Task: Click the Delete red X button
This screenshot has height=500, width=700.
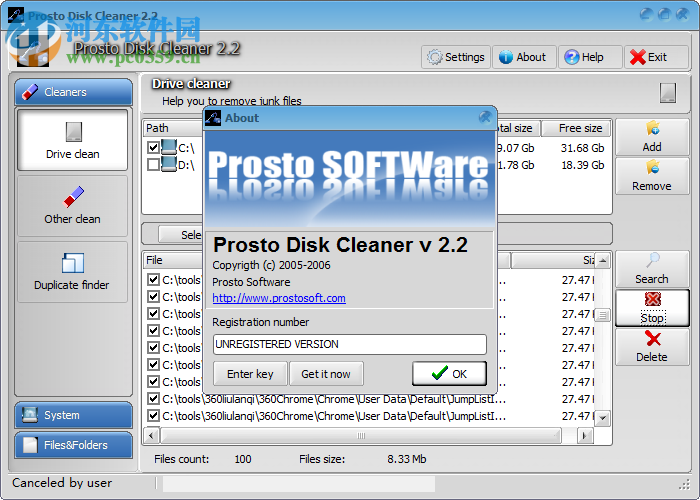Action: tap(652, 347)
